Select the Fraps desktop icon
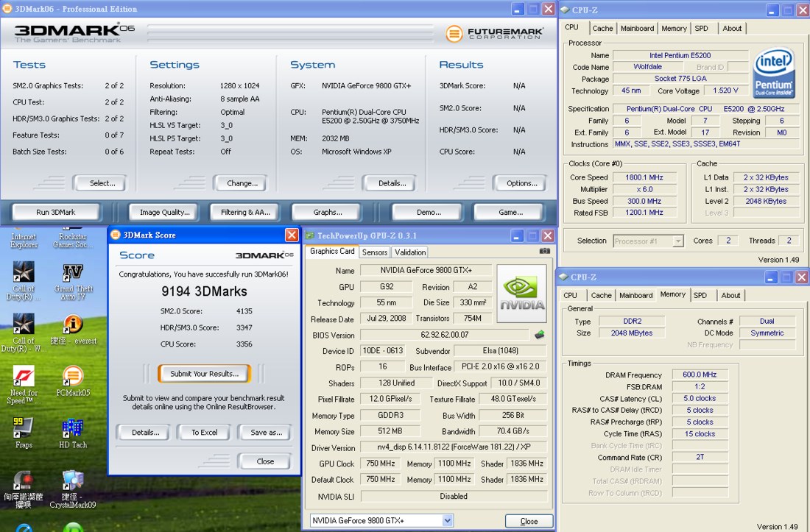Viewport: 810px width, 532px height. coord(24,433)
